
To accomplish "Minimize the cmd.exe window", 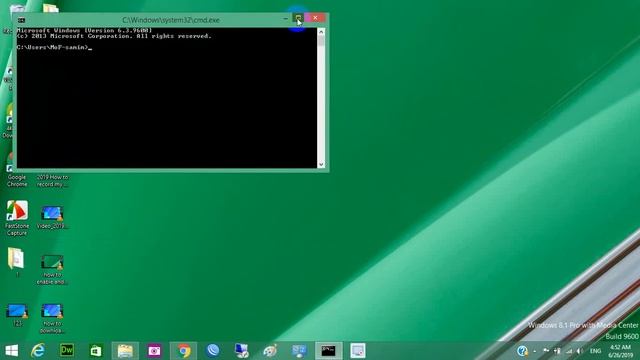I will click(x=285, y=18).
